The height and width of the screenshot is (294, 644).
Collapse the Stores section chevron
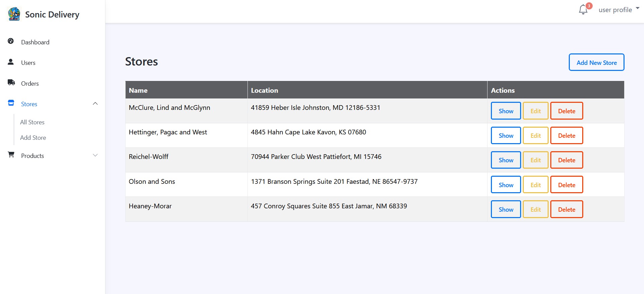pos(95,103)
